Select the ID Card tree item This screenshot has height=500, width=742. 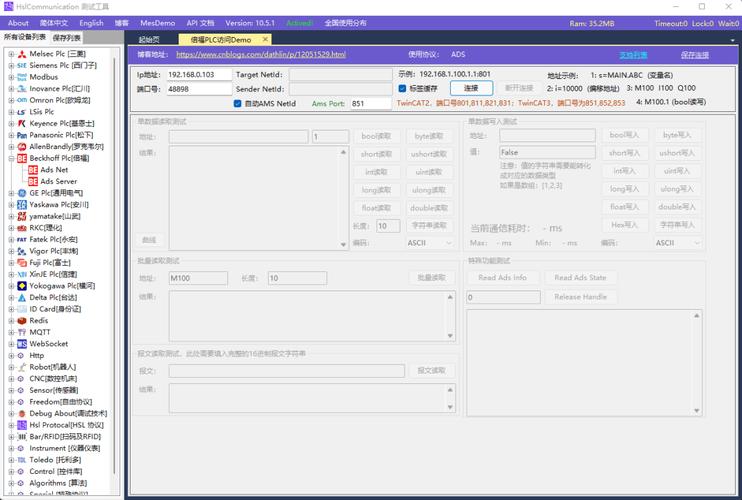pyautogui.click(x=55, y=309)
